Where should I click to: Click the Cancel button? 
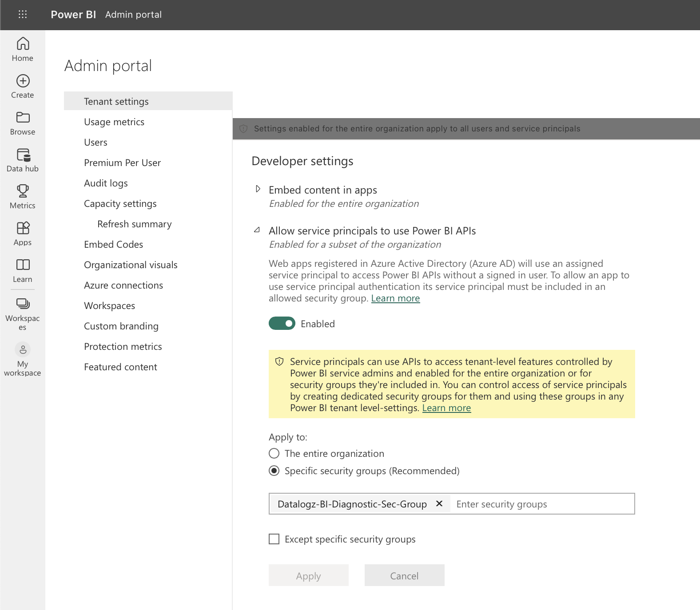(404, 575)
